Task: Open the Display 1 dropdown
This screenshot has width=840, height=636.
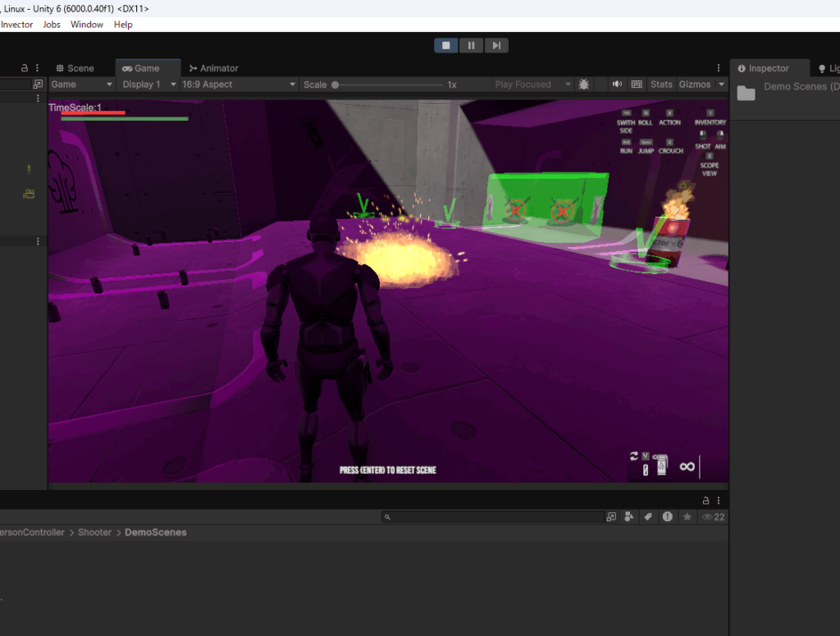Action: 149,85
